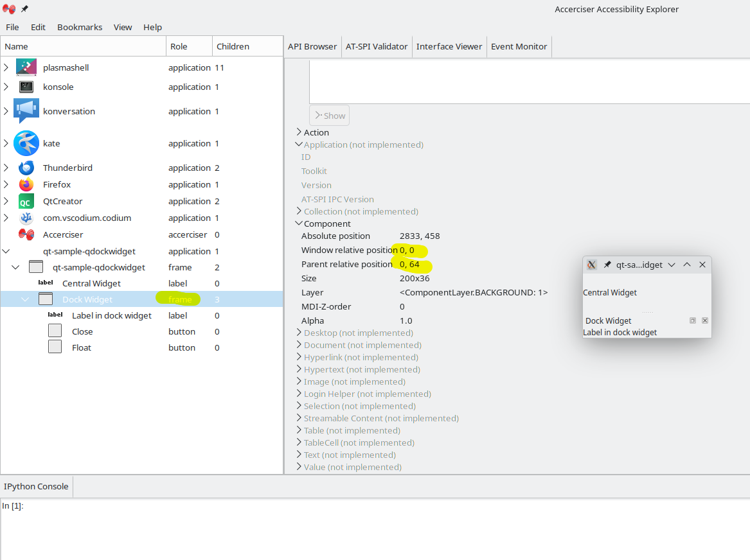The width and height of the screenshot is (750, 560).
Task: Sort tree by Name column header
Action: tap(84, 46)
